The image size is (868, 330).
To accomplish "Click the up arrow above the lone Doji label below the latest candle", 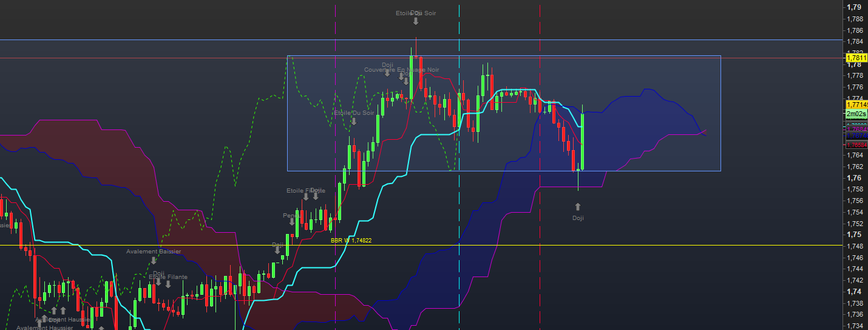I will click(x=577, y=207).
